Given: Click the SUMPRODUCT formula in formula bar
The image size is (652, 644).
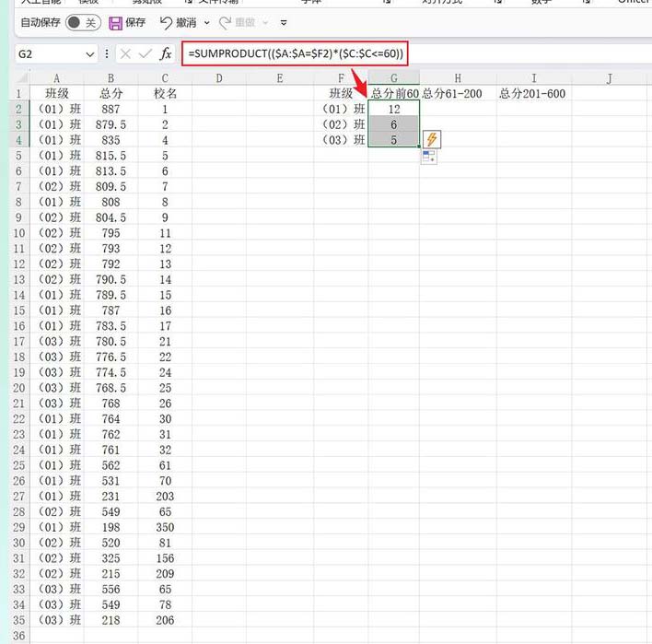Looking at the screenshot, I should 296,53.
